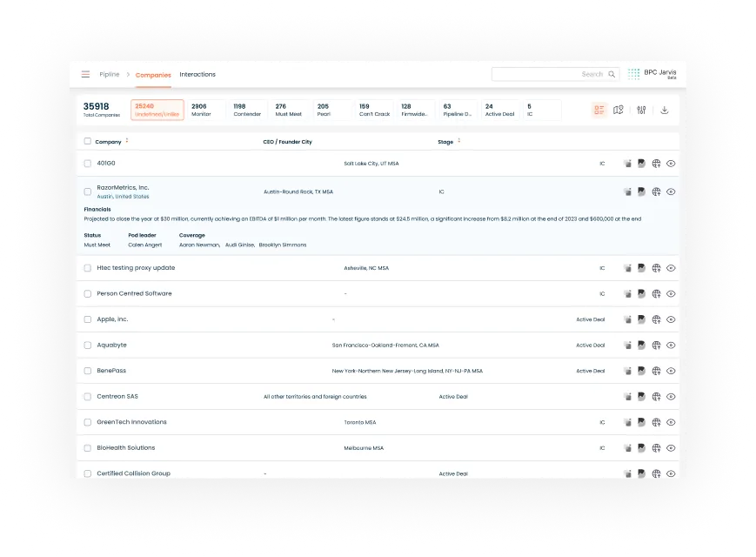The width and height of the screenshot is (756, 557).
Task: Click the globe icon for 401GO row
Action: [x=657, y=164]
